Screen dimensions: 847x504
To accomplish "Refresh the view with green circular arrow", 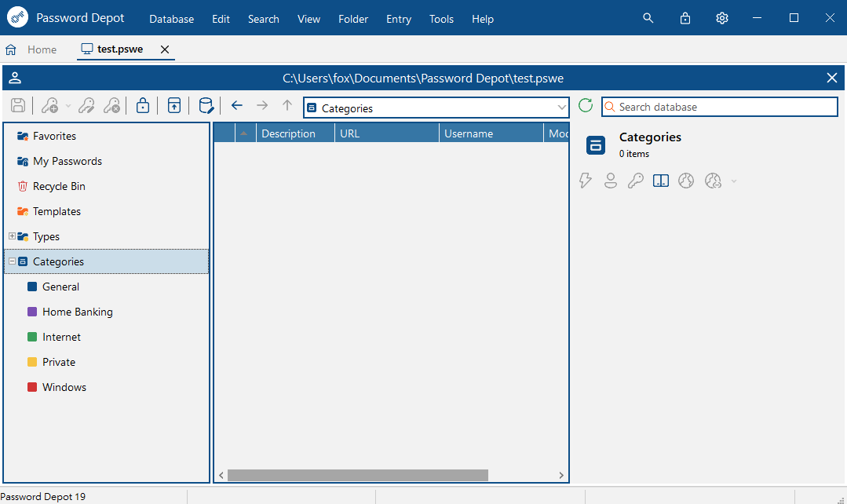I will pyautogui.click(x=586, y=105).
